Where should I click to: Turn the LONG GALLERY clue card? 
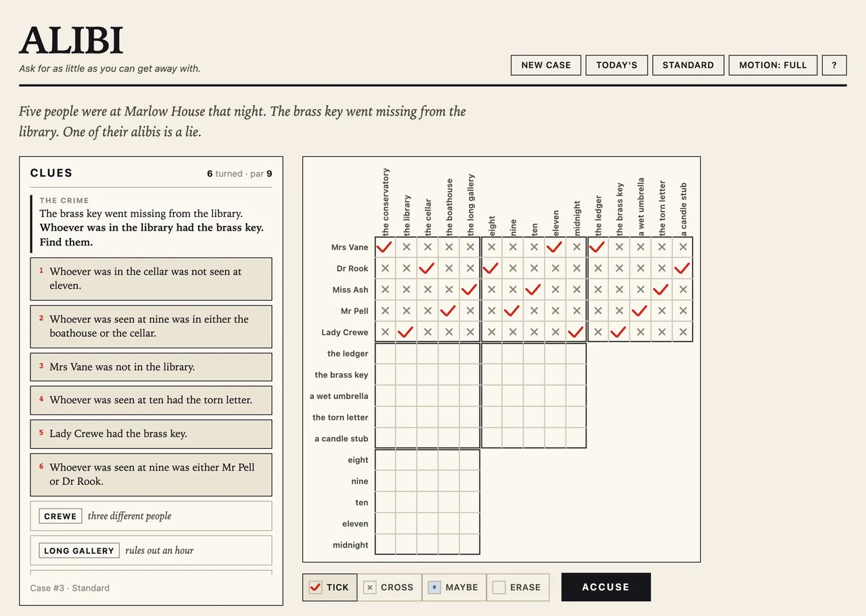tap(151, 550)
